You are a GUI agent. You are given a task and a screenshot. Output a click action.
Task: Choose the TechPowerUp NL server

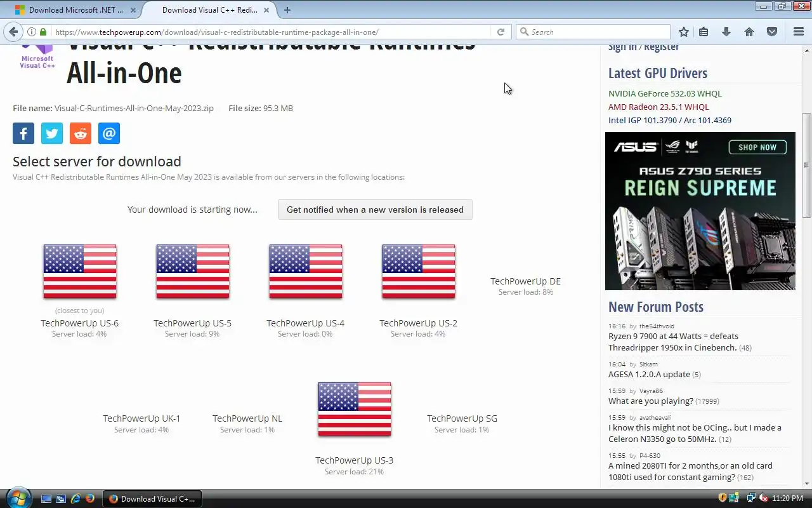(247, 418)
